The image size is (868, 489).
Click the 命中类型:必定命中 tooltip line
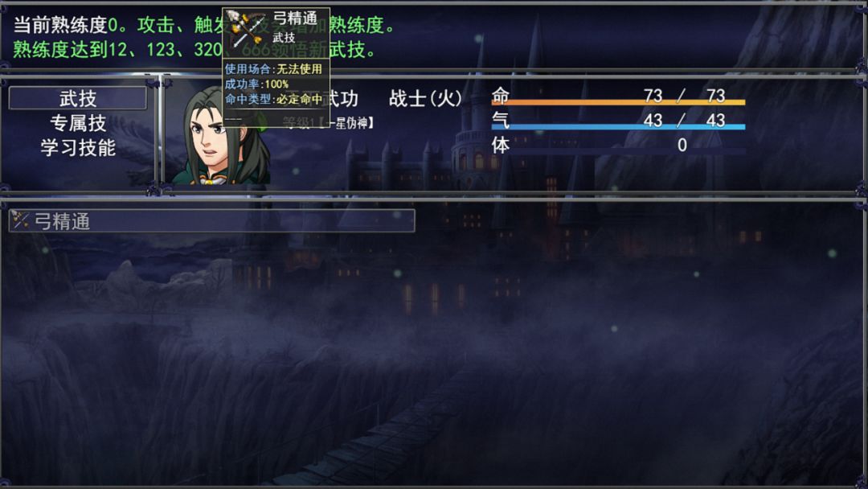point(273,99)
